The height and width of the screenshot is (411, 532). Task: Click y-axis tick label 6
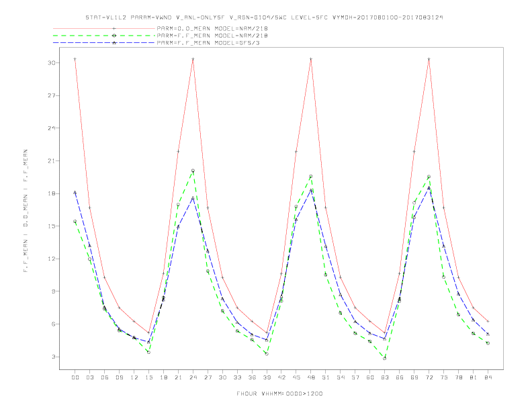(54, 324)
